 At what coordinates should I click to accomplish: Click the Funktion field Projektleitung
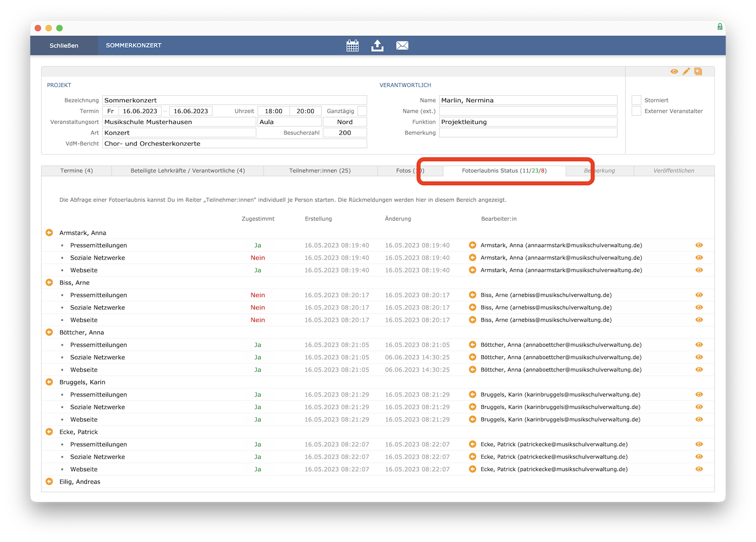pos(528,122)
